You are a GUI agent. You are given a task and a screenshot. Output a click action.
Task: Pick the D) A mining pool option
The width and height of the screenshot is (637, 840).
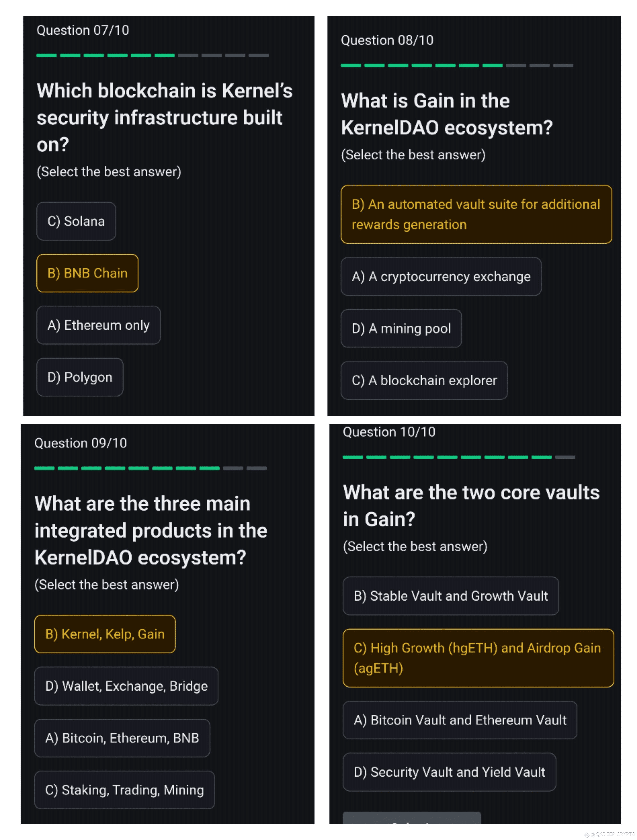[x=401, y=329]
